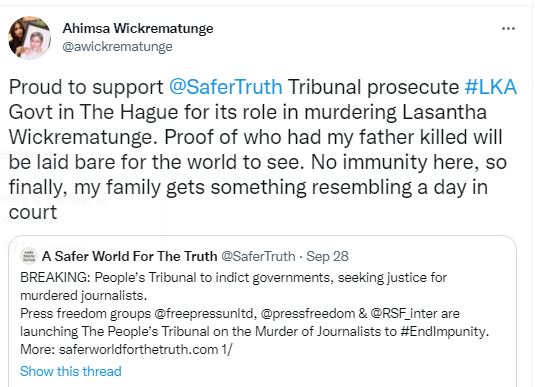Open the Sep 28 timestamp
The height and width of the screenshot is (387, 535).
[327, 256]
